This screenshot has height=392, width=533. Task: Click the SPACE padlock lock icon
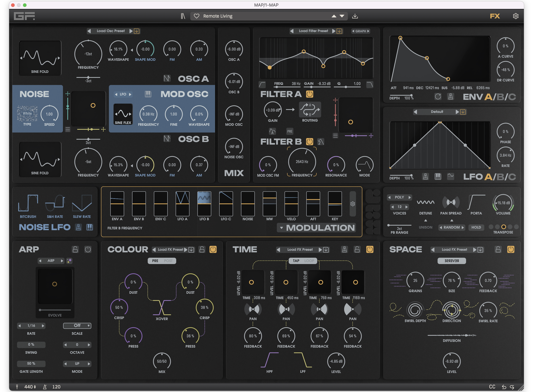498,249
